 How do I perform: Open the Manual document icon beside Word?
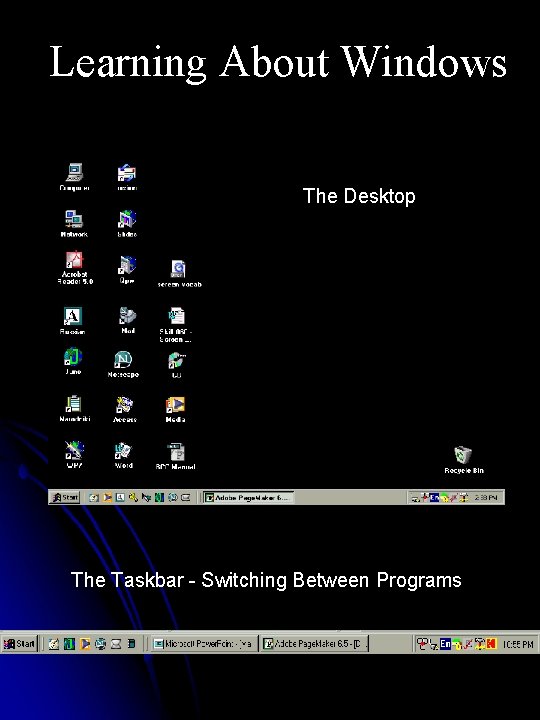coord(175,456)
